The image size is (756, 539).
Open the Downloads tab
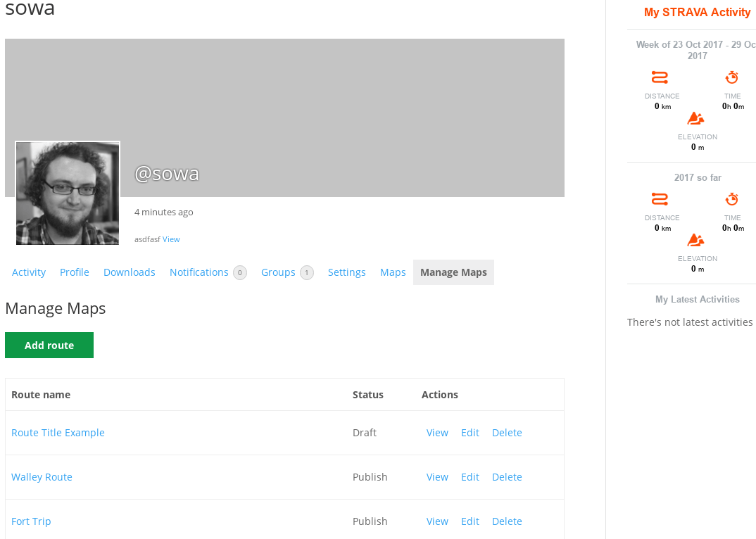pos(130,272)
